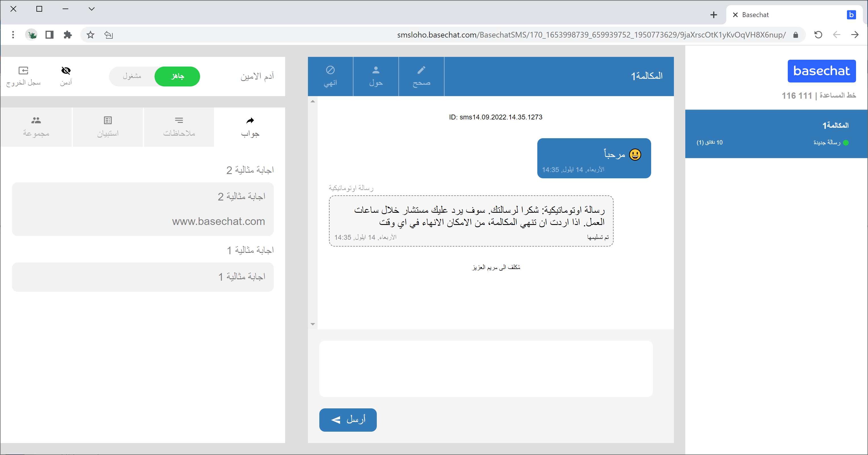868x455 pixels.
Task: Click the Transfer (حول) person icon
Action: [376, 70]
